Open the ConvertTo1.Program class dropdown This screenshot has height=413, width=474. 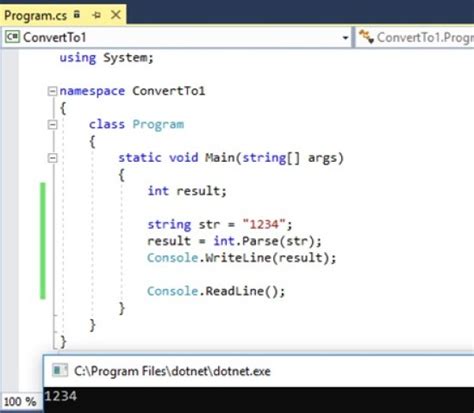(x=415, y=37)
